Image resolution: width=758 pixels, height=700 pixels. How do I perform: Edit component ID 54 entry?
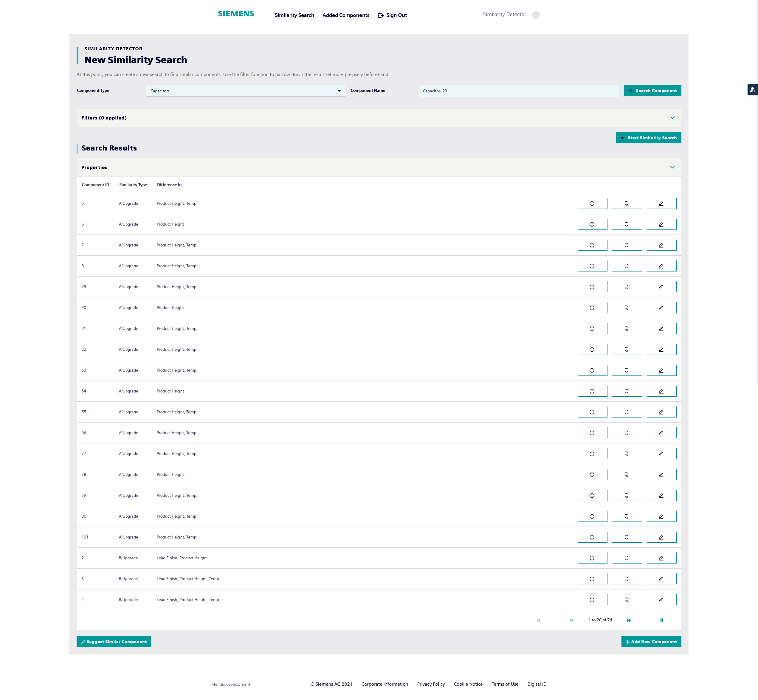pyautogui.click(x=661, y=391)
